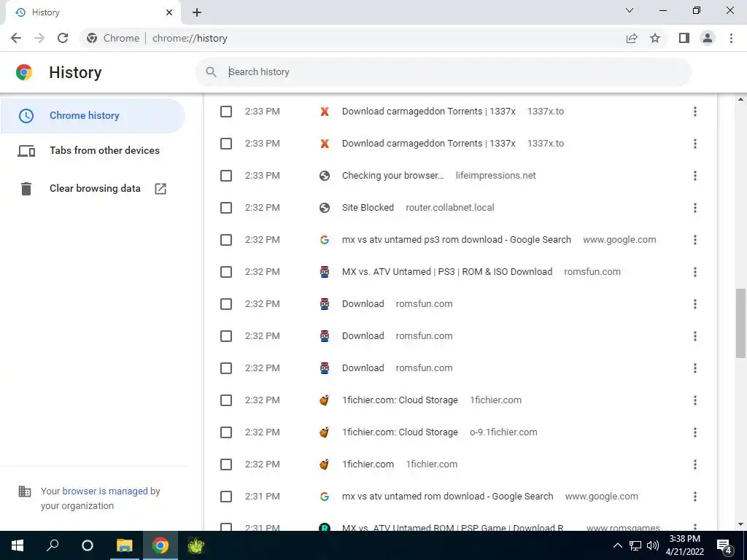Click the search magnifier in history search
Image resolution: width=747 pixels, height=560 pixels.
(211, 72)
